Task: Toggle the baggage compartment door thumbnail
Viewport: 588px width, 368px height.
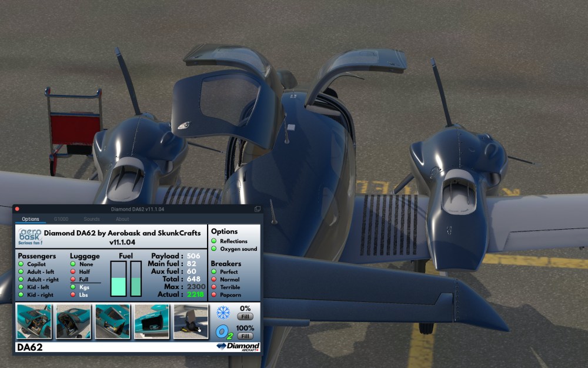Action: pyautogui.click(x=152, y=321)
